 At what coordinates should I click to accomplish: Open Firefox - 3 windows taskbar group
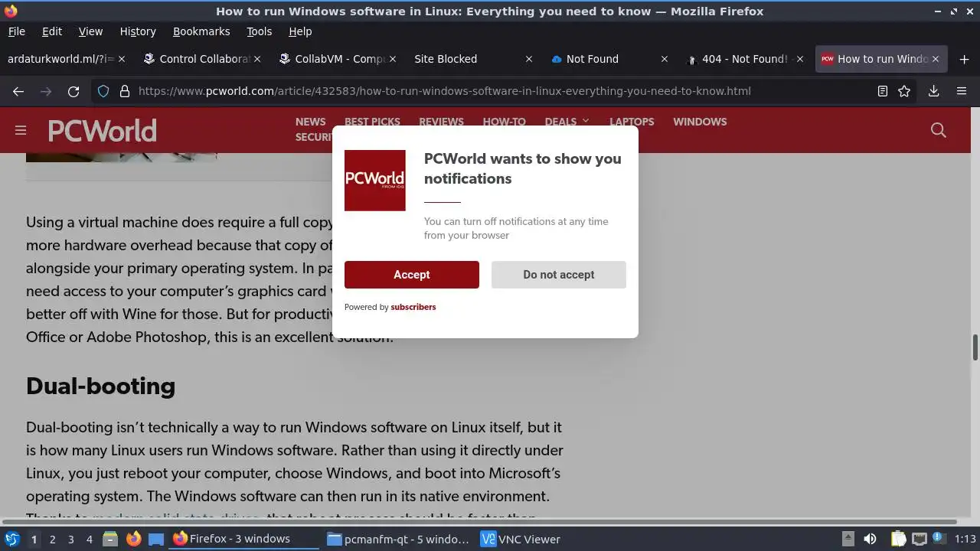(243, 540)
